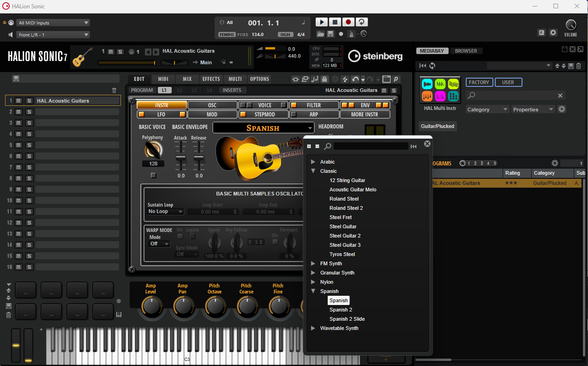Solo slot 5
588x366 pixels.
(x=29, y=145)
